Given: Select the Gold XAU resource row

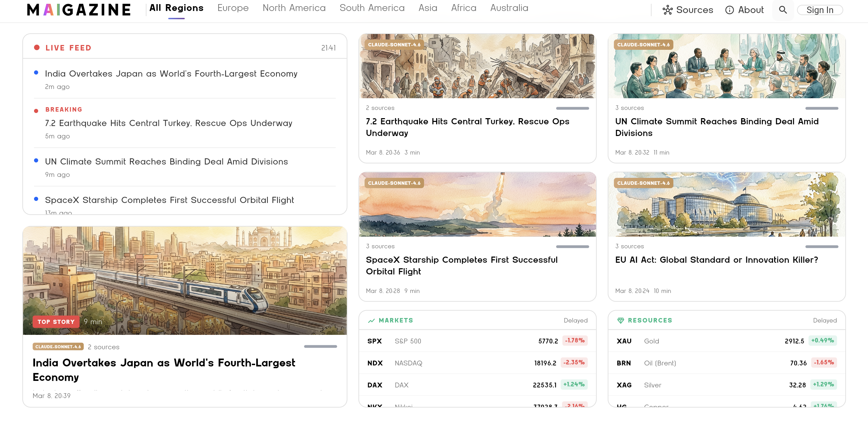Looking at the screenshot, I should [x=726, y=341].
